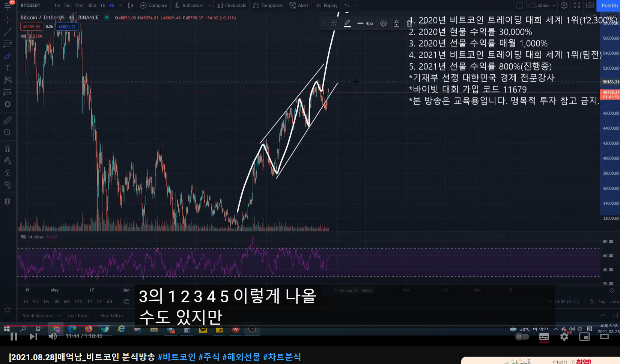
Task: Open go-to-date calendar icon
Action: (x=126, y=301)
